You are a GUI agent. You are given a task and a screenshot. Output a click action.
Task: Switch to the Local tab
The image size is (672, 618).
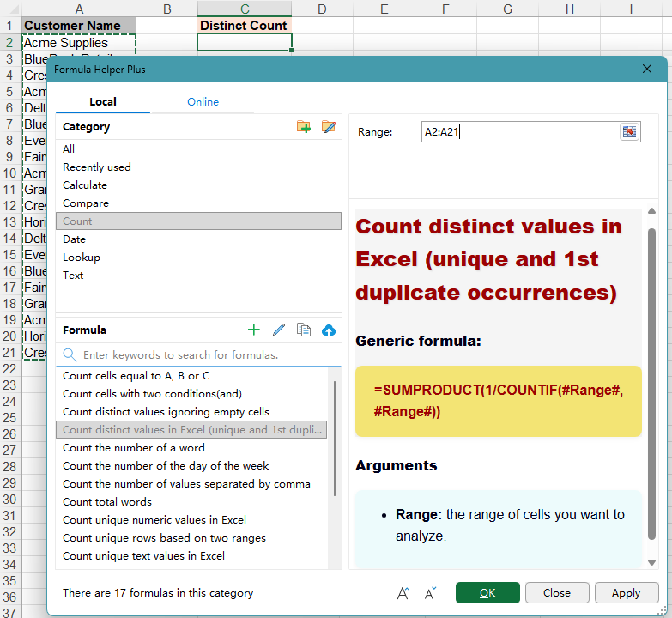coord(103,102)
